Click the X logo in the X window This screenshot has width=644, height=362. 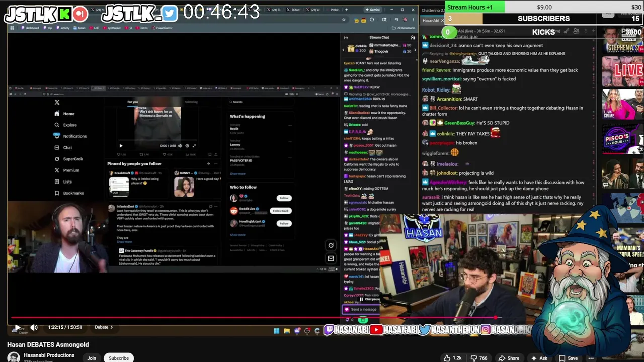click(x=57, y=102)
